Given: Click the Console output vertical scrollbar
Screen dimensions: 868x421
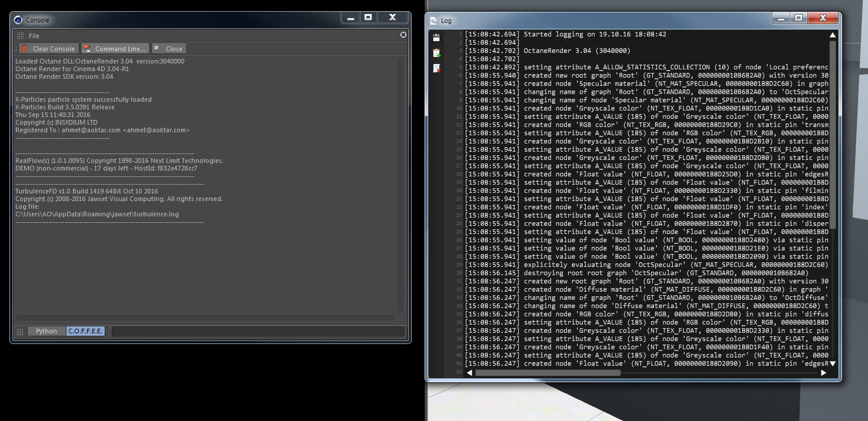Looking at the screenshot, I should (402, 185).
